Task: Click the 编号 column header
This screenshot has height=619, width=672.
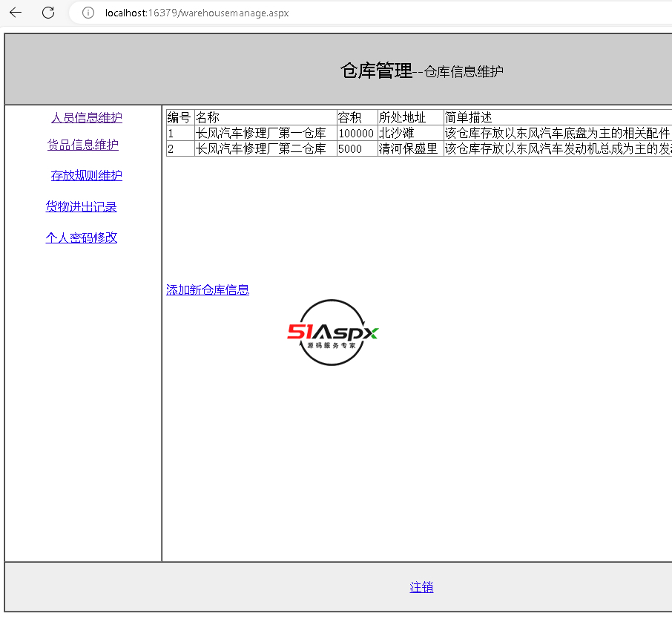Action: coord(179,117)
